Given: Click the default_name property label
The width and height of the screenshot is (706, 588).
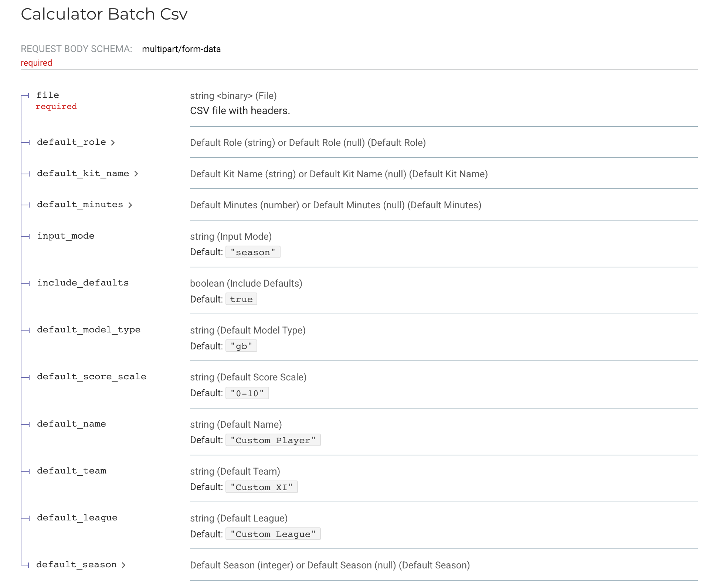Looking at the screenshot, I should point(71,424).
